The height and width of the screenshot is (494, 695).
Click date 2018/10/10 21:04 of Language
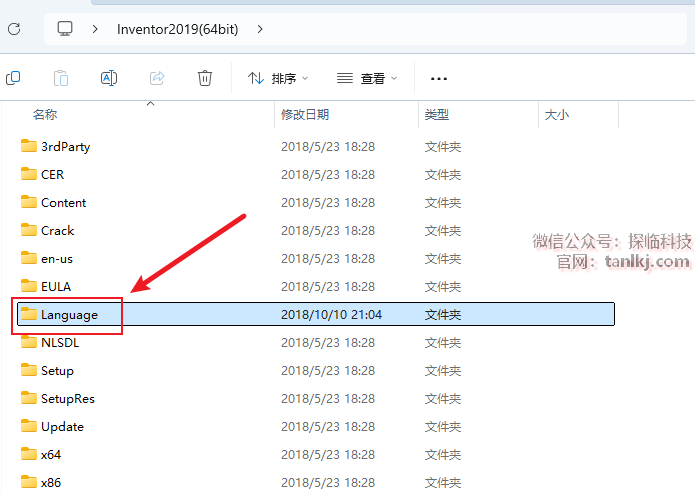point(332,315)
